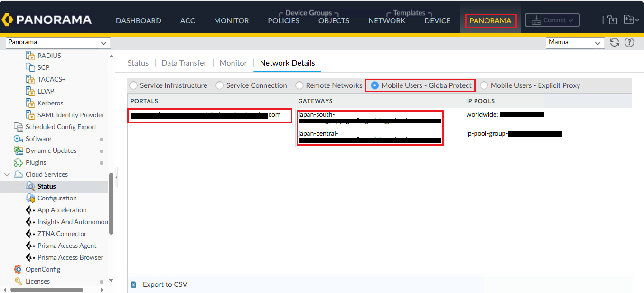The width and height of the screenshot is (644, 293).
Task: Click the config lock icon in header
Action: (x=612, y=20)
